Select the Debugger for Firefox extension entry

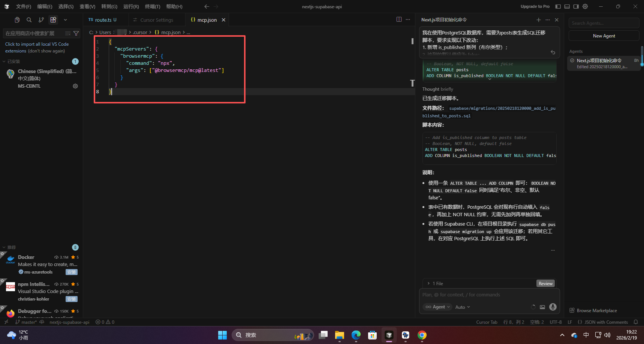tap(41, 312)
